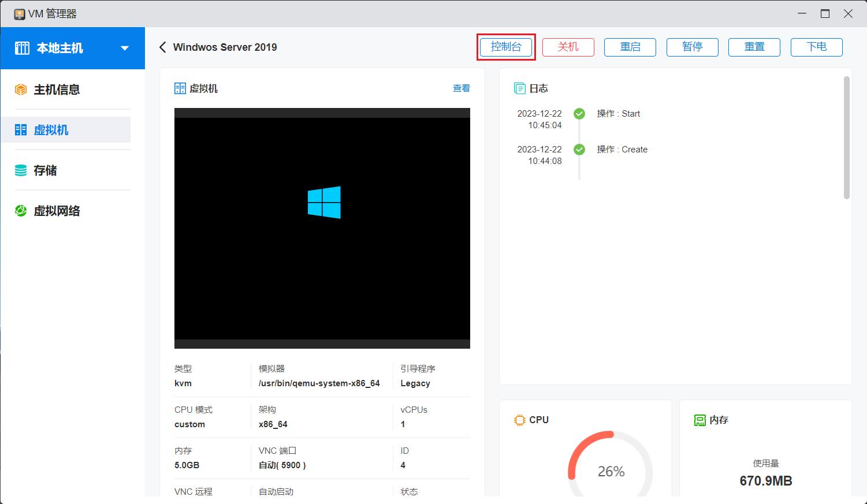Click the CPU 26% usage gauge
The height and width of the screenshot is (504, 867).
coord(611,465)
